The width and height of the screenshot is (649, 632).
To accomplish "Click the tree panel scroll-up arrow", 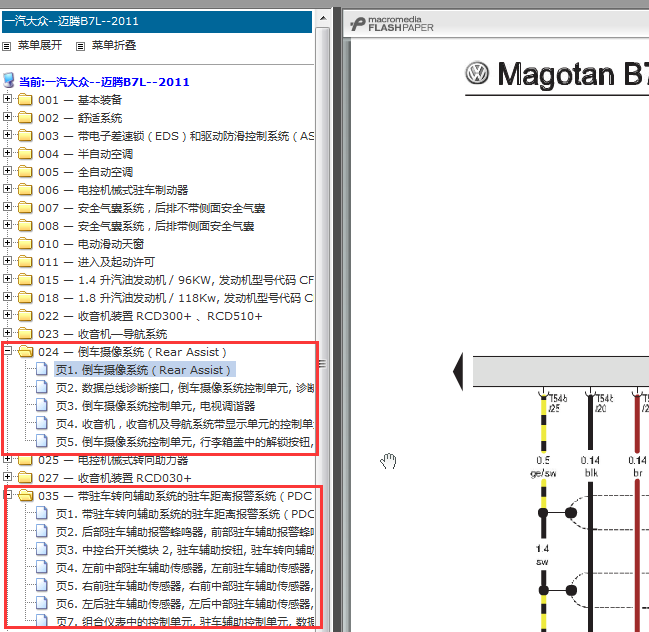I will [x=323, y=18].
